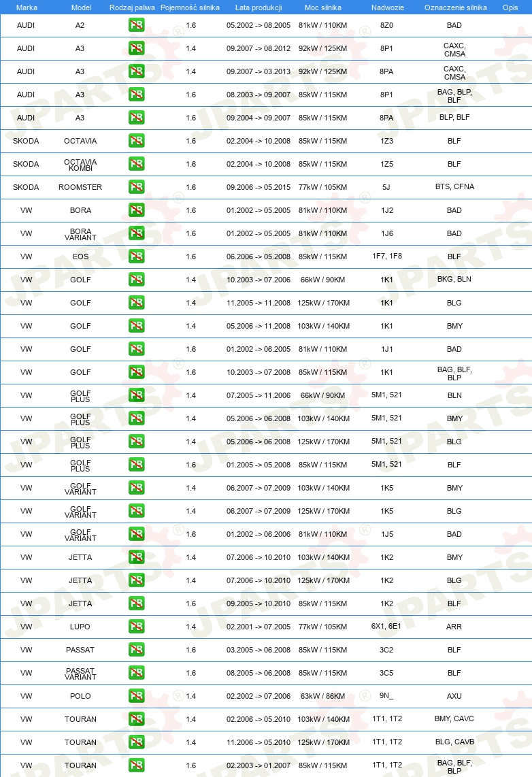This screenshot has width=532, height=777.
Task: Click the fuel icon in the SKODA ROOMSTER row
Action: (136, 187)
